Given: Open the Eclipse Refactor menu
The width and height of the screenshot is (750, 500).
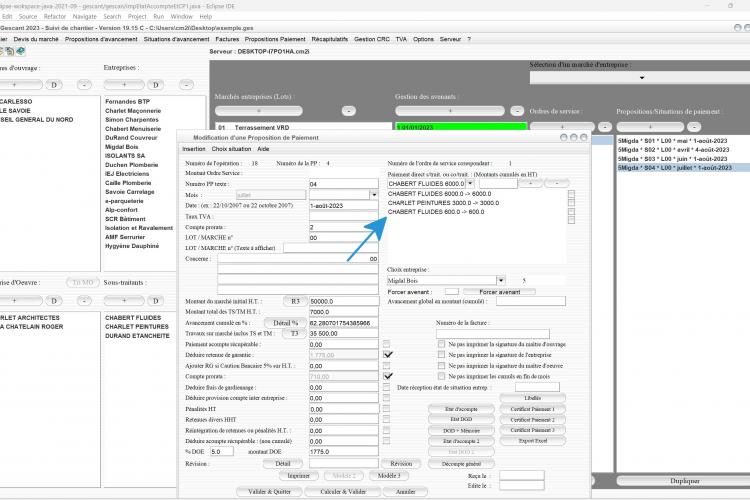Looking at the screenshot, I should pos(55,16).
